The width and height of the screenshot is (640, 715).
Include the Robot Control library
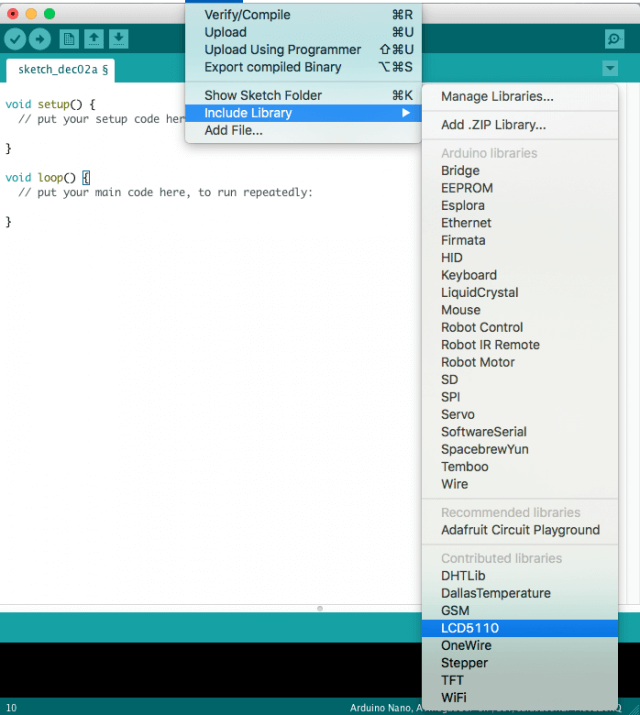[520, 327]
